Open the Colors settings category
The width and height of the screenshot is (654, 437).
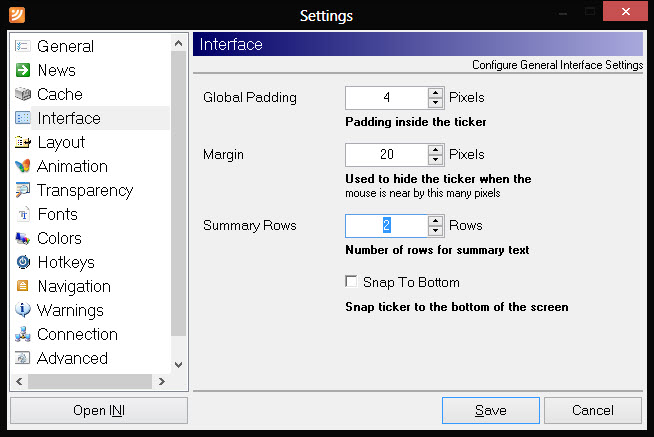click(59, 239)
